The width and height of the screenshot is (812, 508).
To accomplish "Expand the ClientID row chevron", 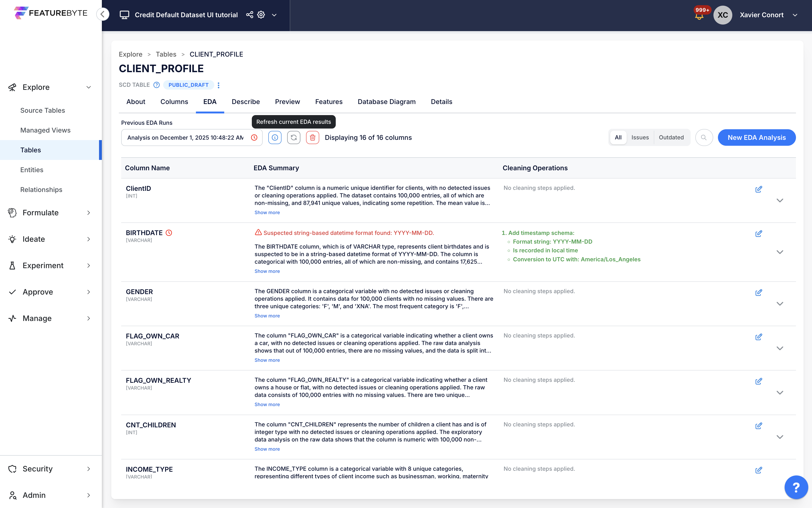I will pyautogui.click(x=780, y=200).
